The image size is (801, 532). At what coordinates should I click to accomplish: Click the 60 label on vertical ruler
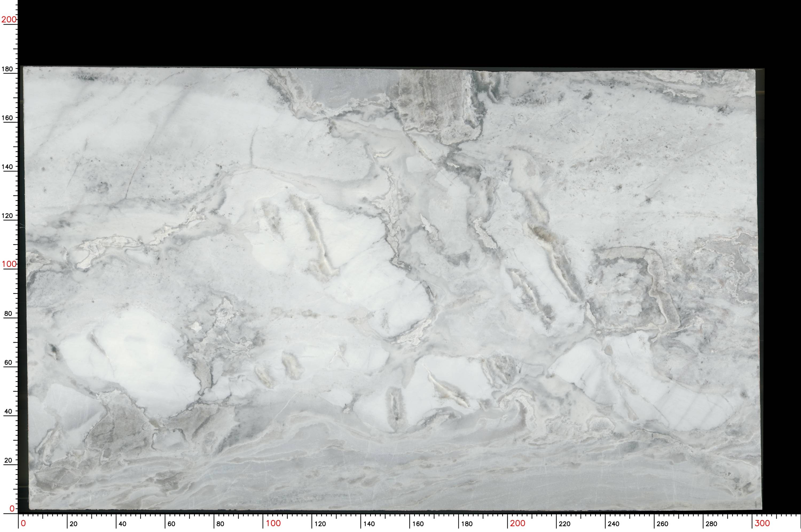(x=8, y=362)
